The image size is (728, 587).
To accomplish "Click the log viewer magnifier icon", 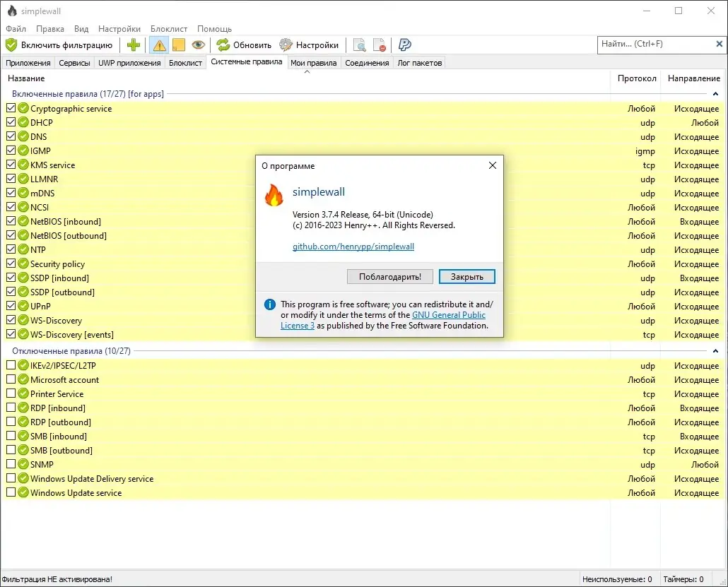I will 359,45.
